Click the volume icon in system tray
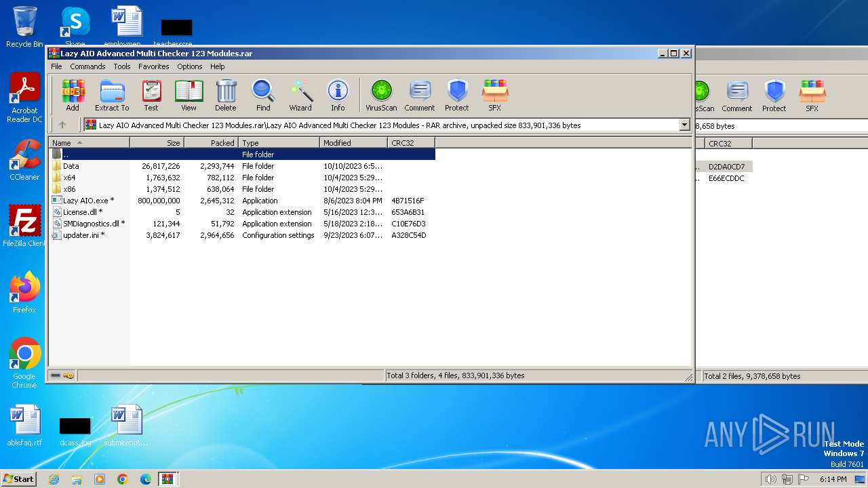Image resolution: width=868 pixels, height=488 pixels. (x=771, y=479)
